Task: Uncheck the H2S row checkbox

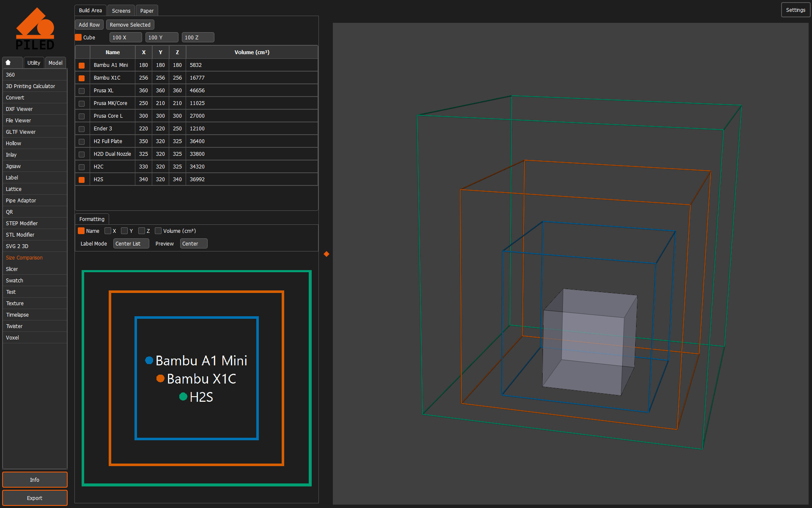Action: pos(82,179)
